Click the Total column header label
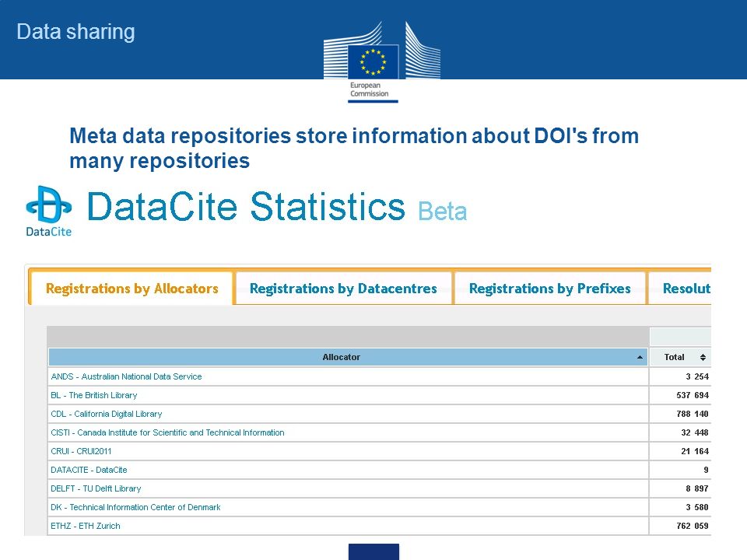The width and height of the screenshot is (747, 560). [674, 357]
